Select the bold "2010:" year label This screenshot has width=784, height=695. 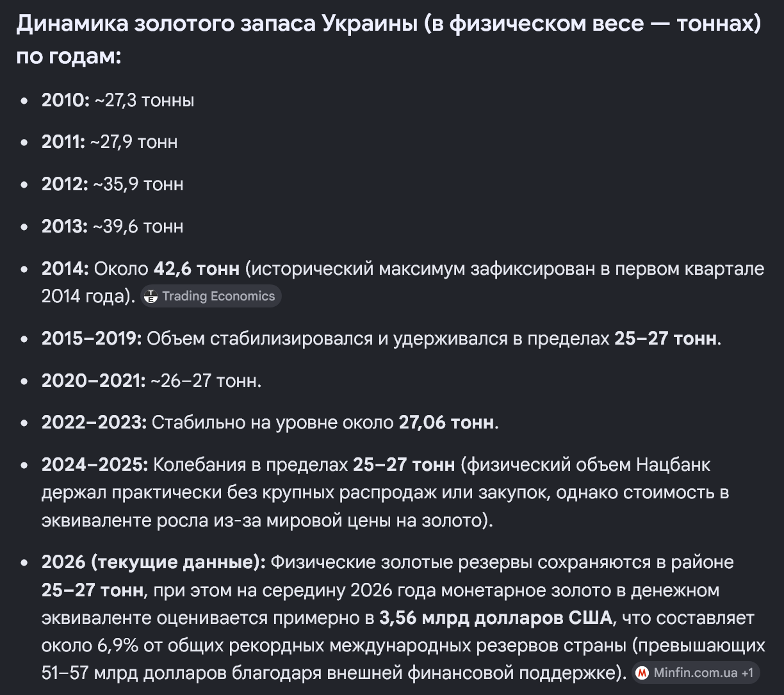point(66,100)
